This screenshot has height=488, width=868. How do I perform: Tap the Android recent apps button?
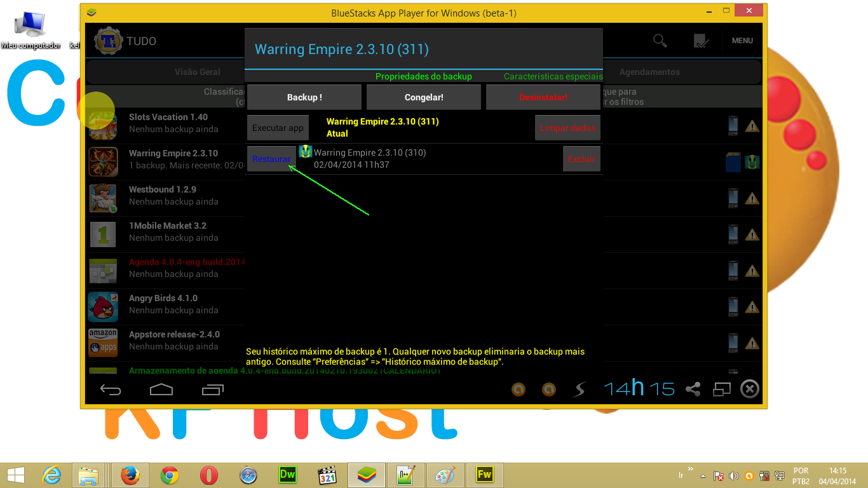point(213,390)
